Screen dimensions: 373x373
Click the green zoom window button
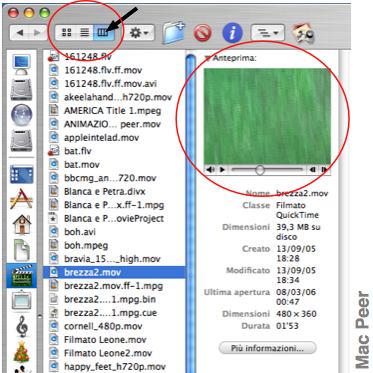tap(44, 13)
